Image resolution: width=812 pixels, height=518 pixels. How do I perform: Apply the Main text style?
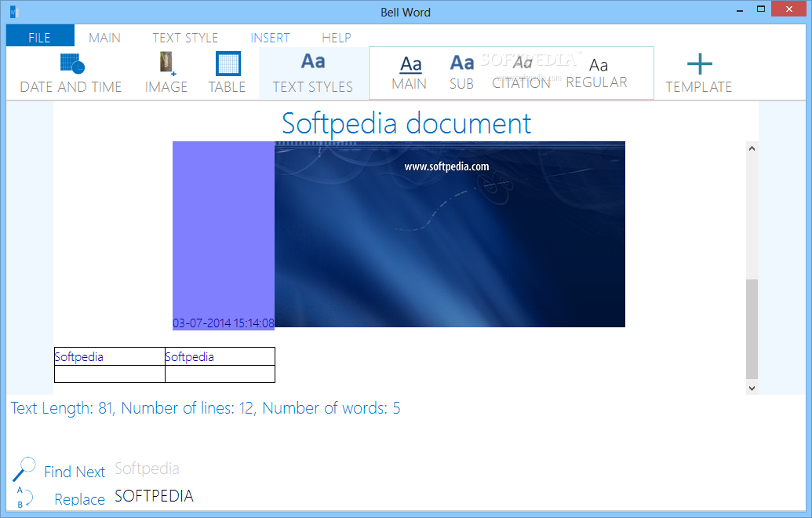pyautogui.click(x=410, y=72)
